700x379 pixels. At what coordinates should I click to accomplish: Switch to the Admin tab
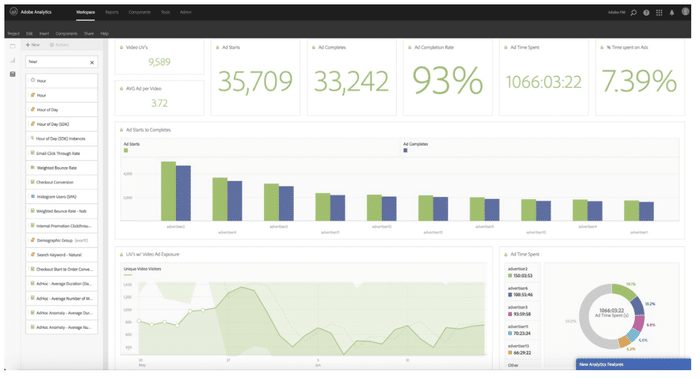(x=186, y=12)
